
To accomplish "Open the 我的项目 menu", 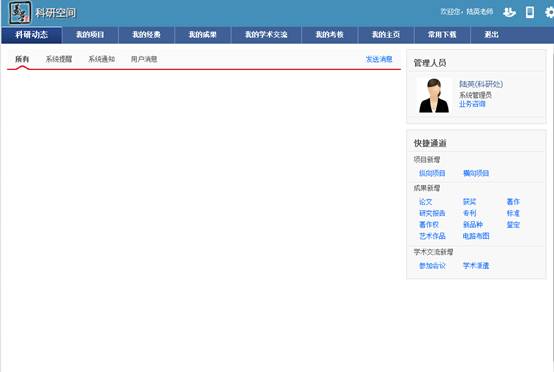I will (x=90, y=35).
